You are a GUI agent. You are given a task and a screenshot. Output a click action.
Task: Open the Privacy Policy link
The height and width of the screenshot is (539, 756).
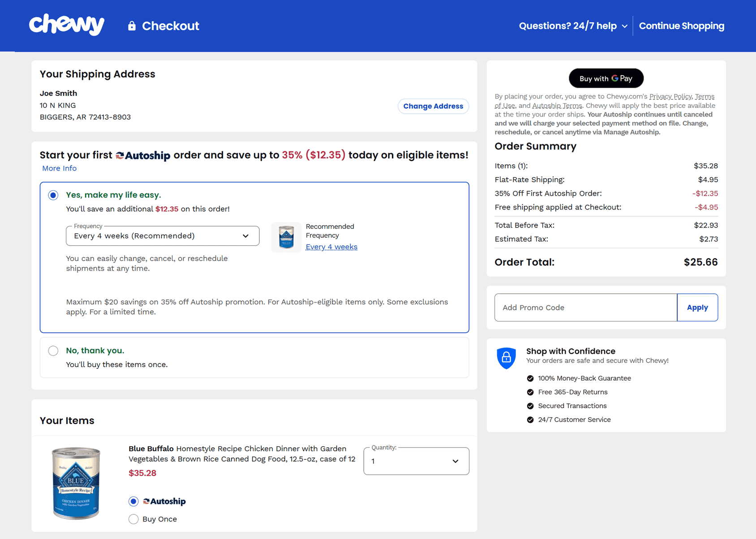[670, 97]
